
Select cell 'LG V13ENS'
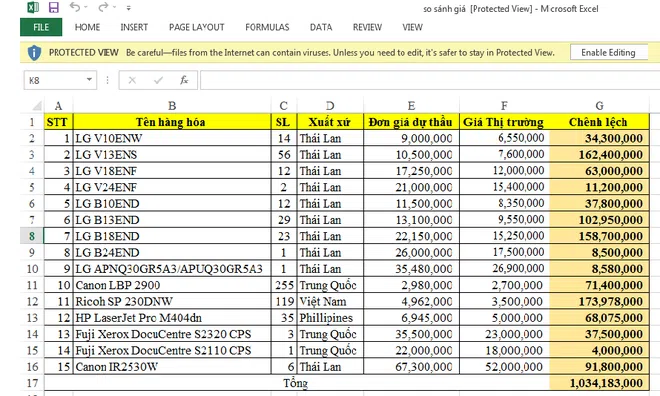pyautogui.click(x=172, y=154)
